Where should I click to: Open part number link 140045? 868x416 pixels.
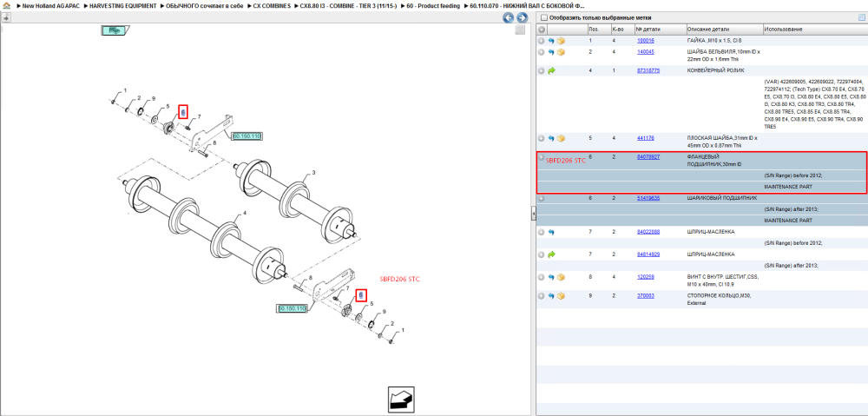pos(646,52)
